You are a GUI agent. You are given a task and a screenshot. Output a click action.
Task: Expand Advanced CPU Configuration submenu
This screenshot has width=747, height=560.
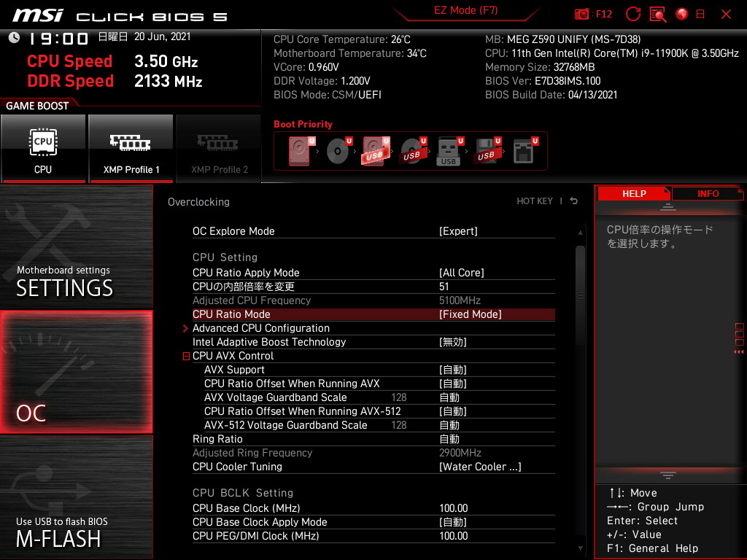pos(260,328)
